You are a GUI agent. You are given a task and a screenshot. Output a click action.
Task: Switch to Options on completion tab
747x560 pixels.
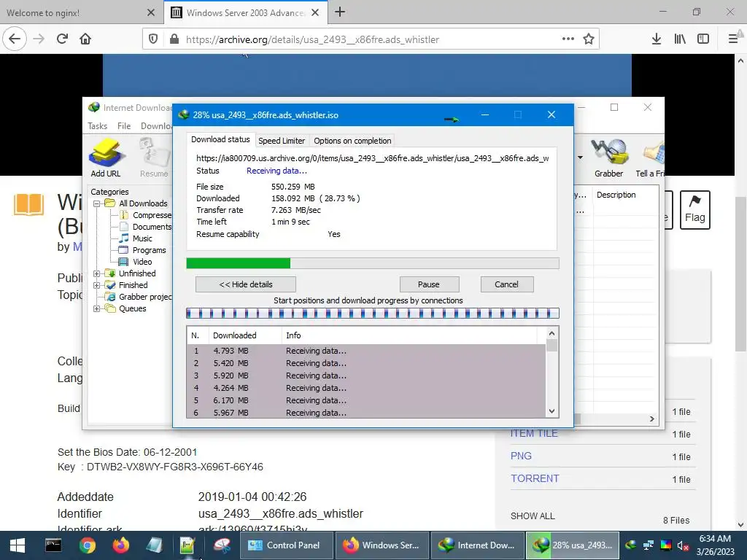click(352, 141)
